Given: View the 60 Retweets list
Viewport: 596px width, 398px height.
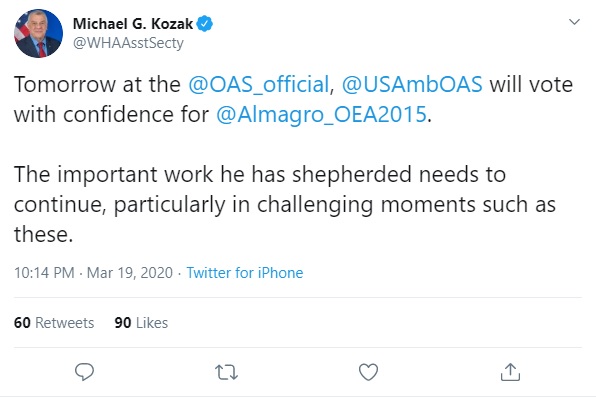Looking at the screenshot, I should pos(54,323).
